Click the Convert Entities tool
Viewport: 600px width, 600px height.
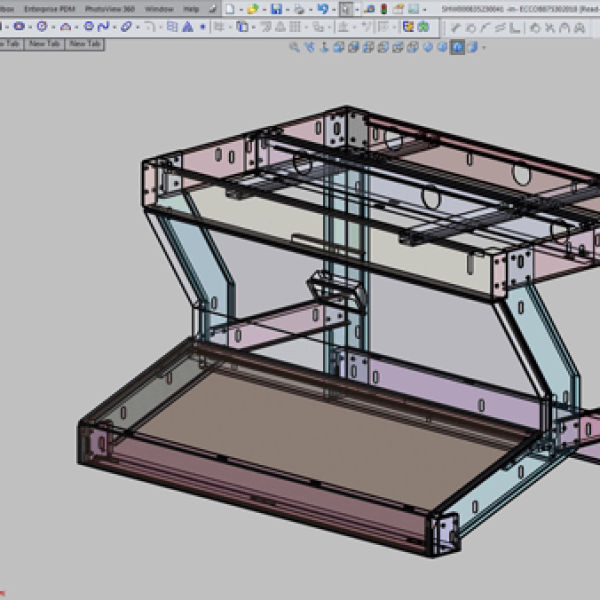(x=242, y=26)
